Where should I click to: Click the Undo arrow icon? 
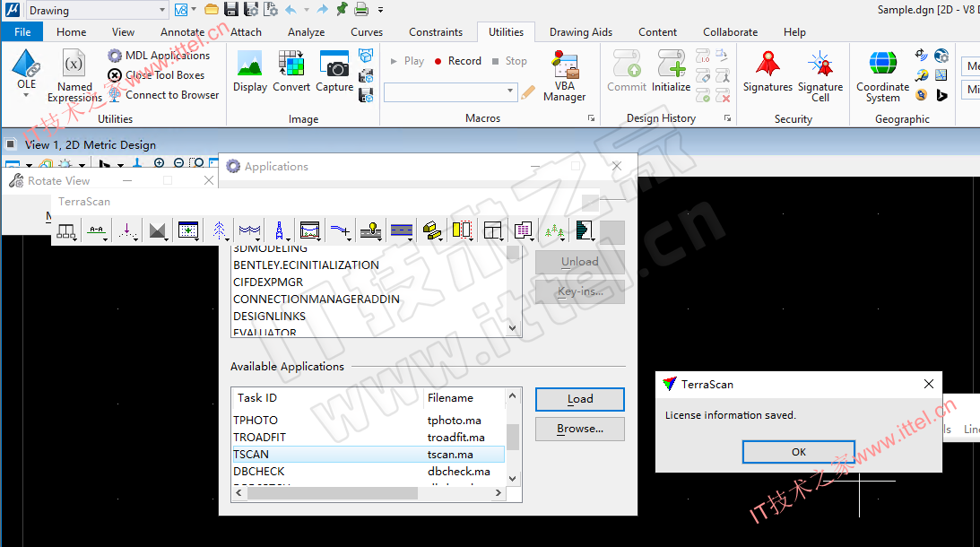[x=291, y=9]
